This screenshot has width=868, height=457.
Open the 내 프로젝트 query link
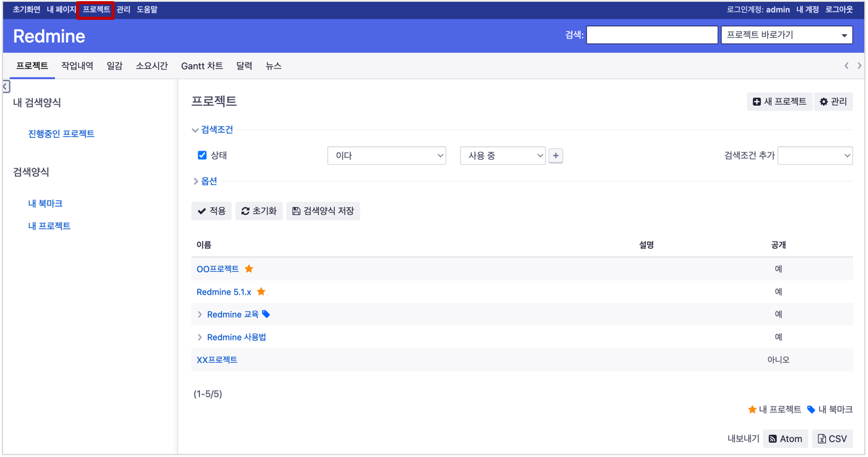click(x=50, y=226)
